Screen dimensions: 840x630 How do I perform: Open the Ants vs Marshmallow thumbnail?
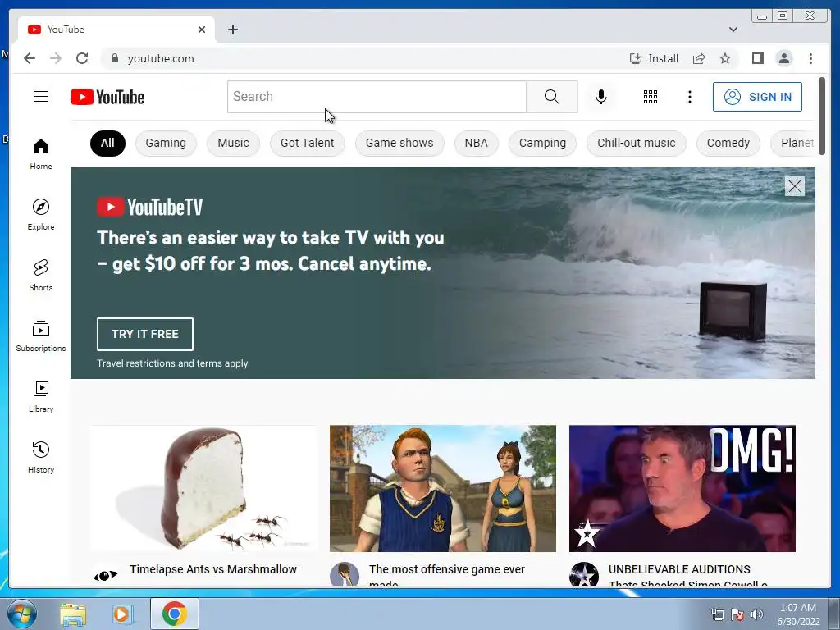[203, 489]
